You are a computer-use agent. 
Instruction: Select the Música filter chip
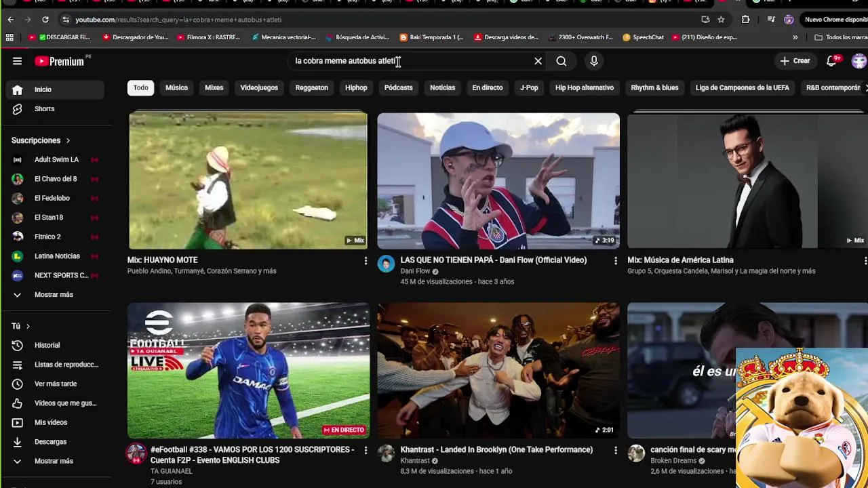(x=176, y=87)
